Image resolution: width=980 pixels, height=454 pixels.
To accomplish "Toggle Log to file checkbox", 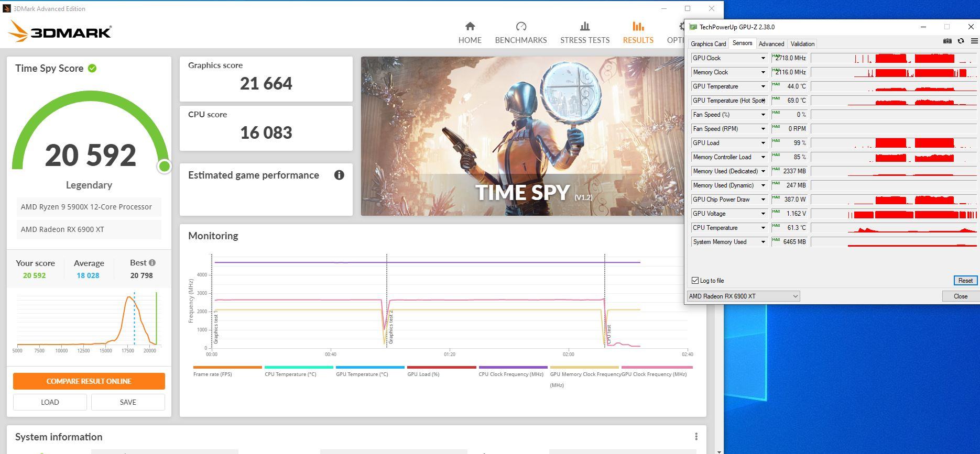I will pos(695,281).
